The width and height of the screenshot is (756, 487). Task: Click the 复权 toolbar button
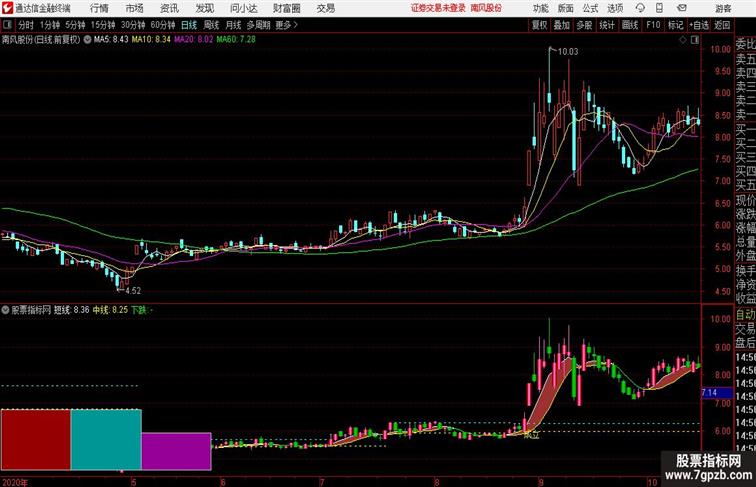[x=540, y=25]
